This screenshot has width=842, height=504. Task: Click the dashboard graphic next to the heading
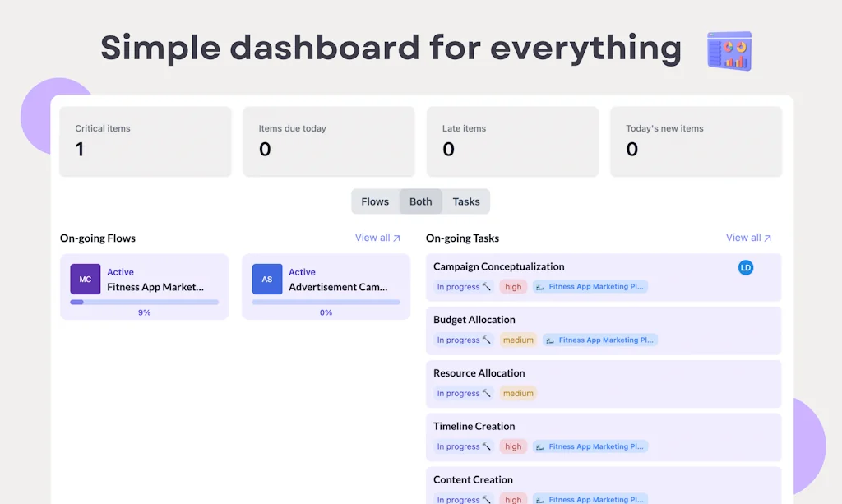click(729, 50)
